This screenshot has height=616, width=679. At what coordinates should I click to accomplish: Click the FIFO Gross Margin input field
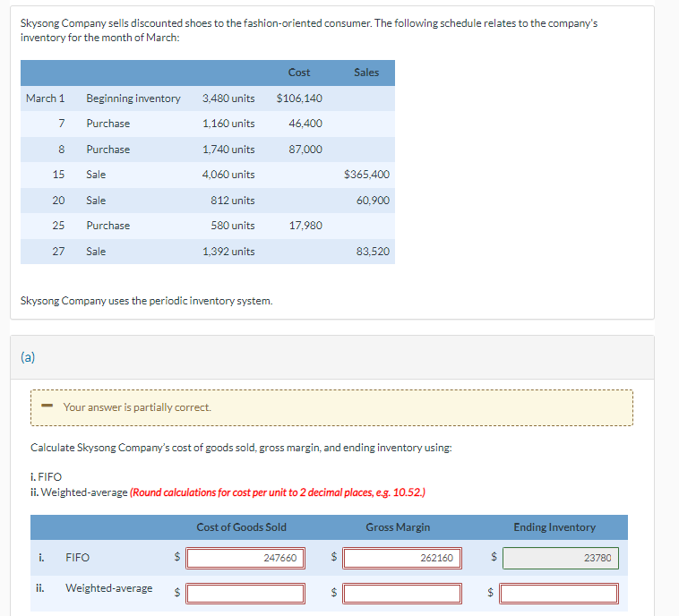click(402, 558)
